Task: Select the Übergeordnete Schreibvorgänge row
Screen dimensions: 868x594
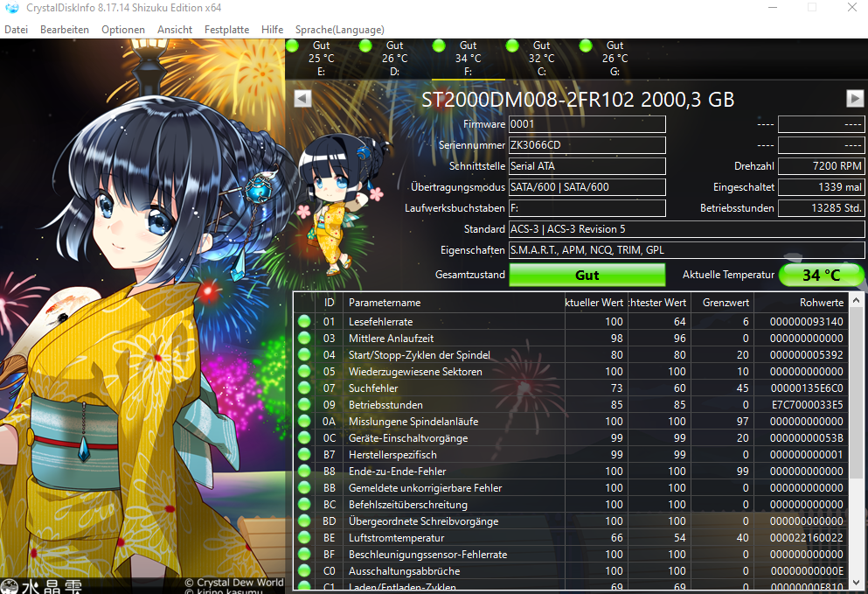Action: pos(571,521)
